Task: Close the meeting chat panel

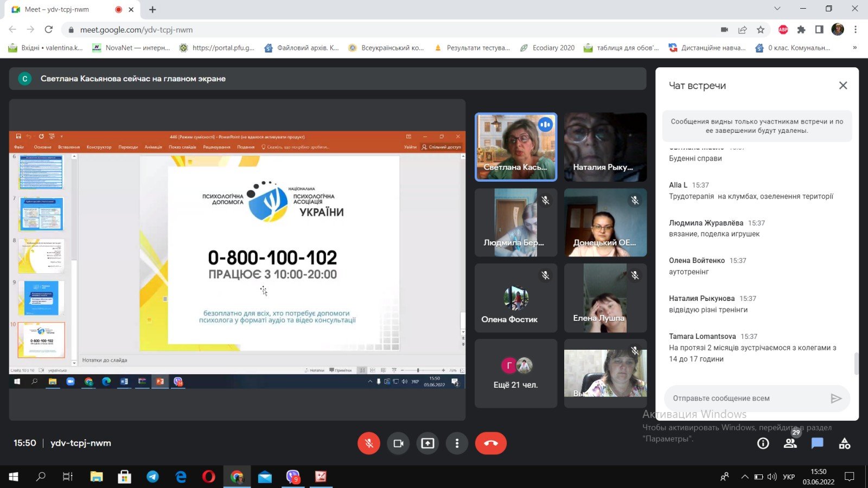Action: coord(843,86)
